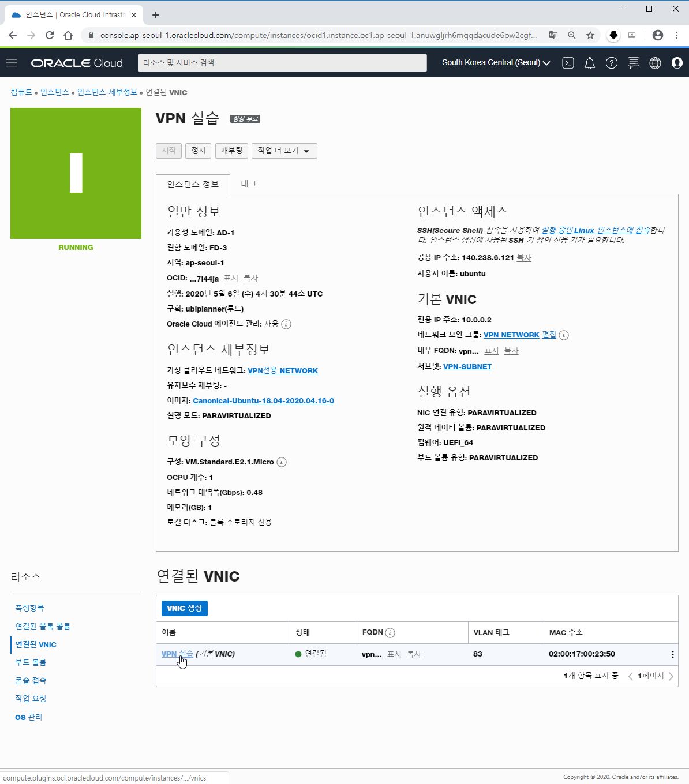This screenshot has width=689, height=784.
Task: Open the language globe icon
Action: [x=656, y=63]
